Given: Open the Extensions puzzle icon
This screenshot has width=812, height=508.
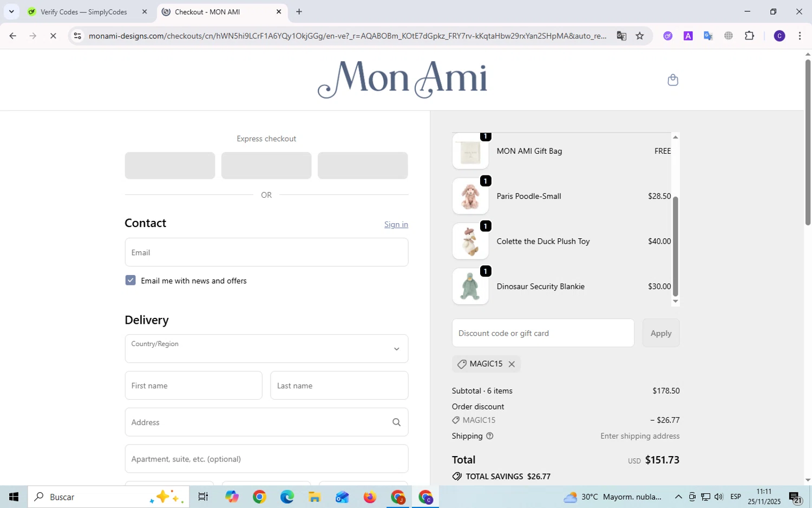Looking at the screenshot, I should (750, 36).
